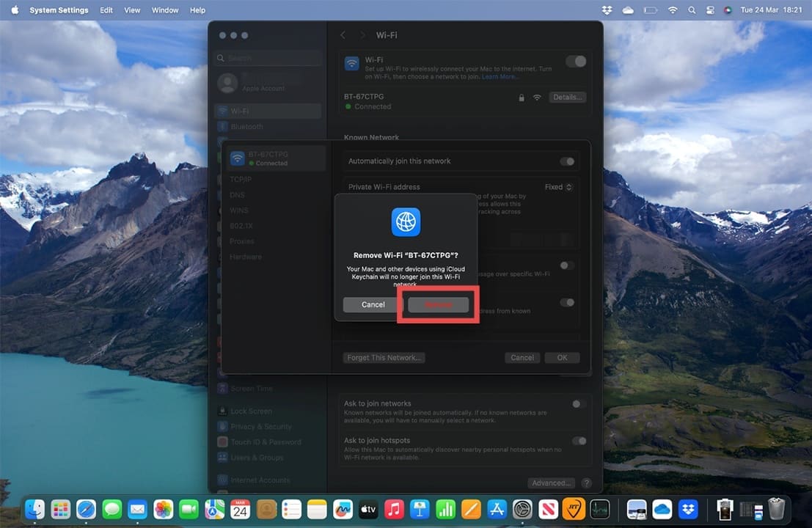
Task: Toggle the main Wi-Fi switch
Action: pos(576,61)
